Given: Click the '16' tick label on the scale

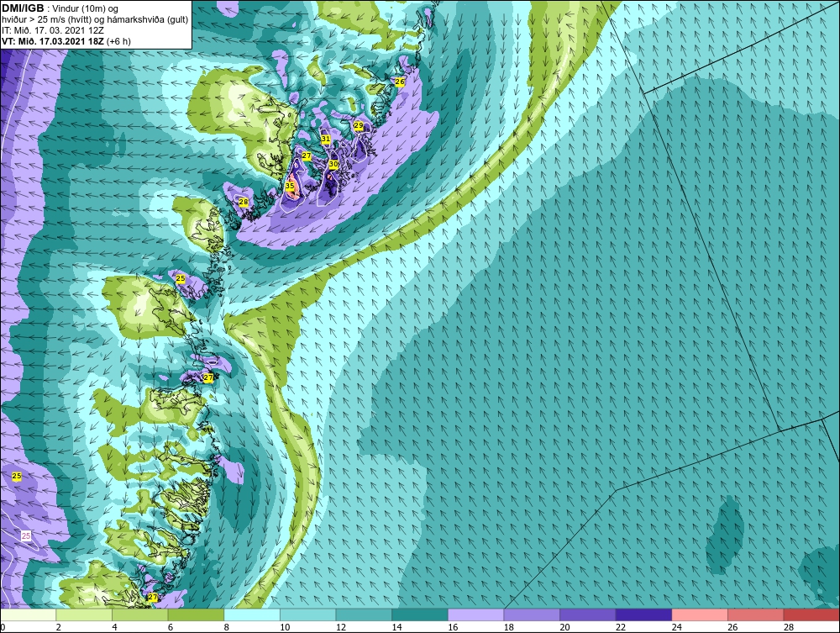Looking at the screenshot, I should (453, 627).
